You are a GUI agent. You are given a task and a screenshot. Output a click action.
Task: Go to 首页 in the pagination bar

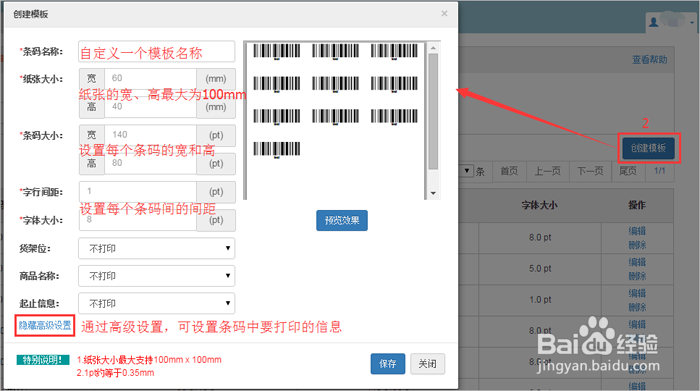pyautogui.click(x=509, y=171)
